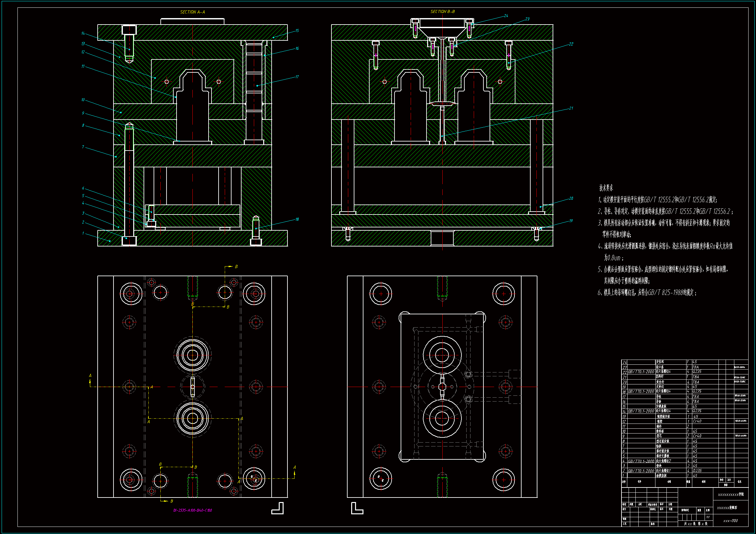Click the SECTION B-B title label

pyautogui.click(x=442, y=12)
